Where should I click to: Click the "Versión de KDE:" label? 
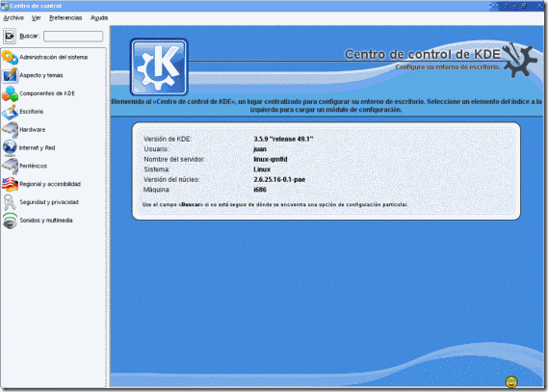point(168,139)
